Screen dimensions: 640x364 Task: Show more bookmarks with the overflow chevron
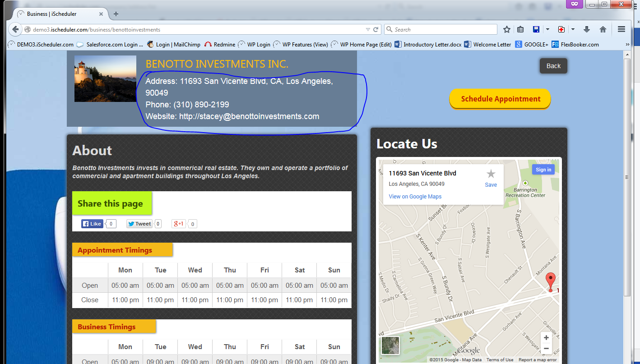[627, 45]
